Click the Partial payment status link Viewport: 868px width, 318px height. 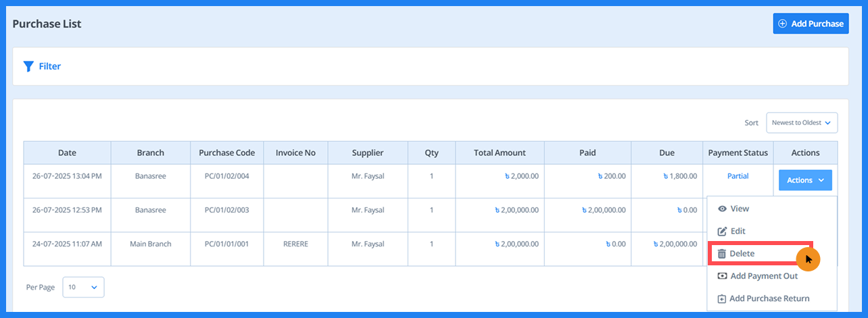coord(738,176)
